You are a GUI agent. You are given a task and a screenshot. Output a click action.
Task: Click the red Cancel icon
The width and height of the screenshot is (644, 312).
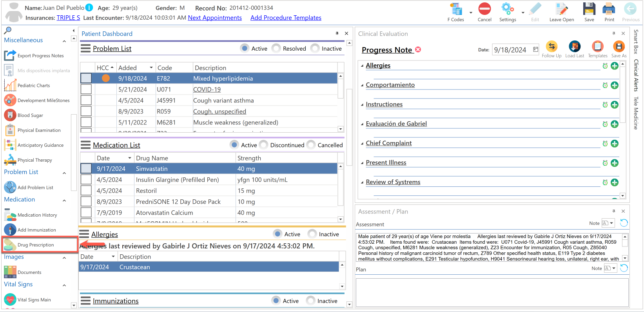click(x=484, y=9)
